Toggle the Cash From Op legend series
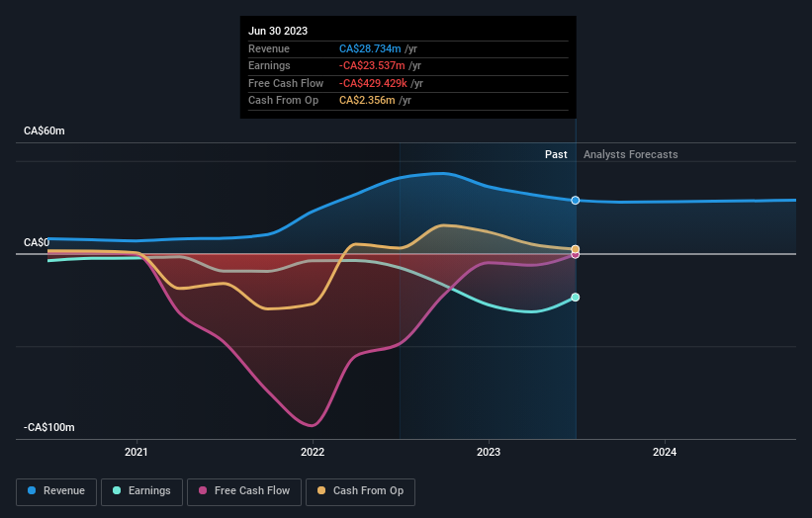The width and height of the screenshot is (812, 518). [x=360, y=491]
